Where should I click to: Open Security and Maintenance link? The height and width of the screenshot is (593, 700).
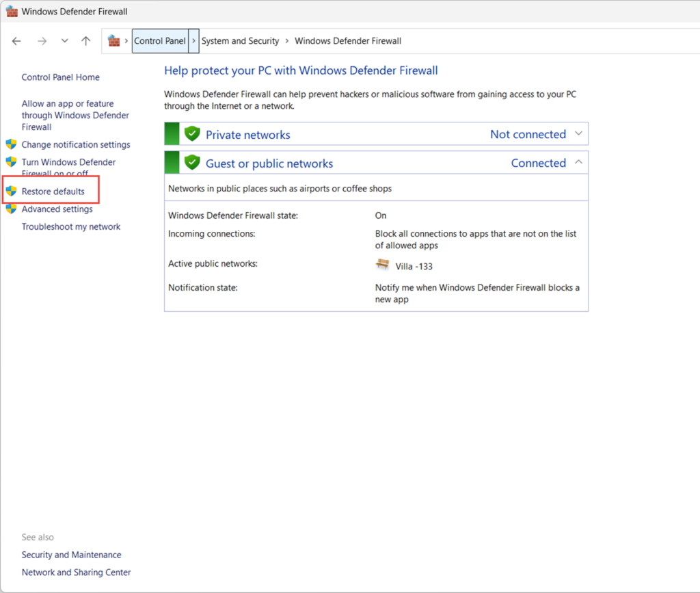point(71,555)
